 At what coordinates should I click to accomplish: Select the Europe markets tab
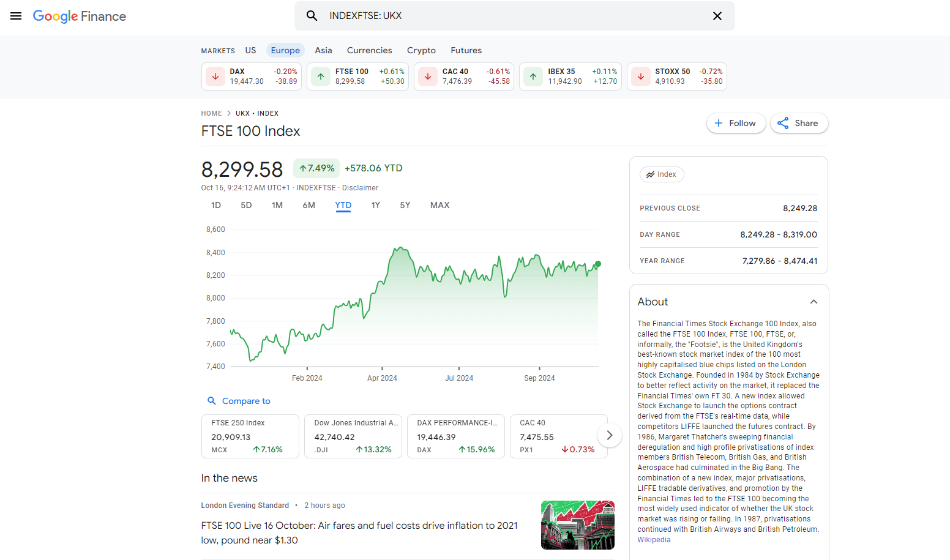click(x=285, y=50)
